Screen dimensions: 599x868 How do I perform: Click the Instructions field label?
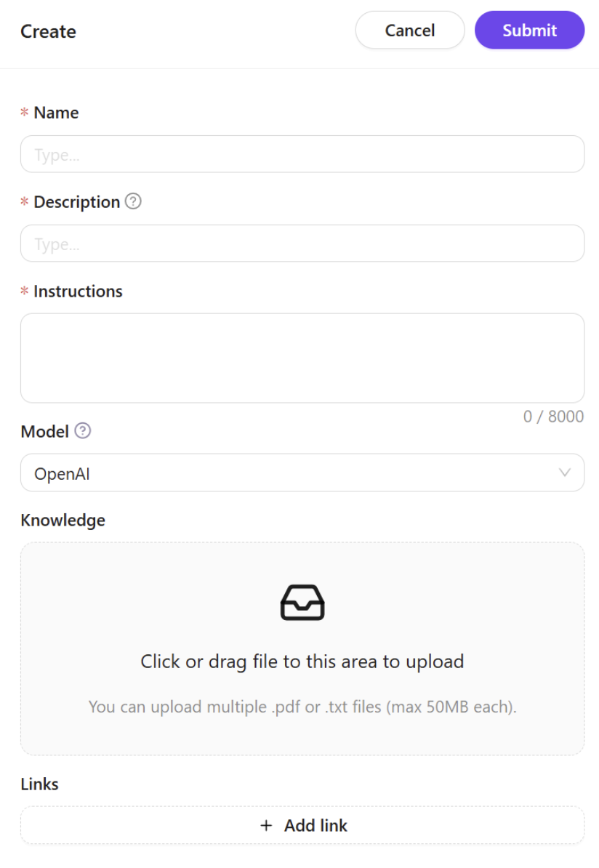(78, 292)
